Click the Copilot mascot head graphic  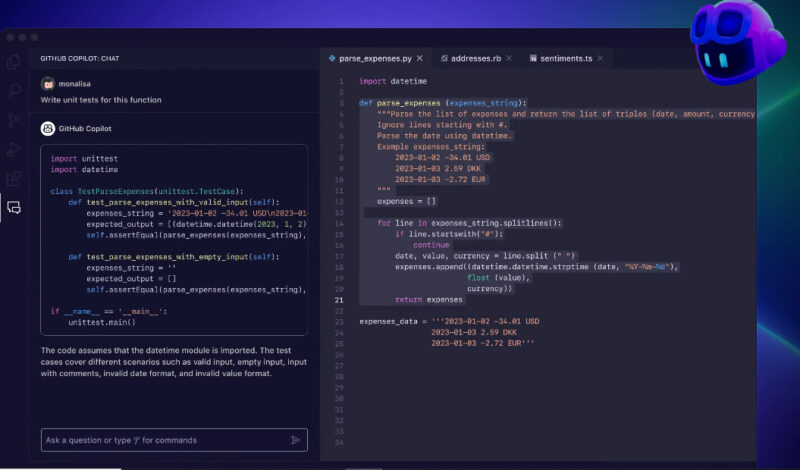click(x=737, y=42)
